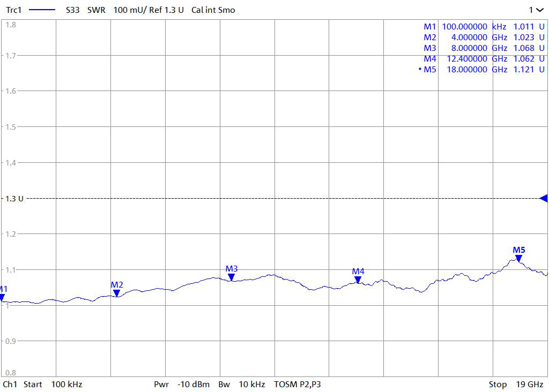Select marker M1 at the left edge
Viewport: 549px width, 392px height.
(2, 297)
